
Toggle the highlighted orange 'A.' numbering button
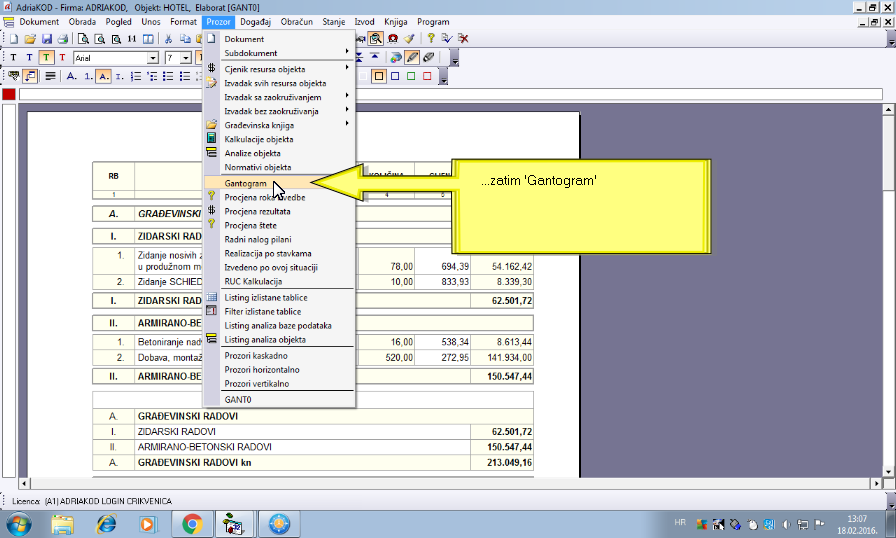point(103,76)
